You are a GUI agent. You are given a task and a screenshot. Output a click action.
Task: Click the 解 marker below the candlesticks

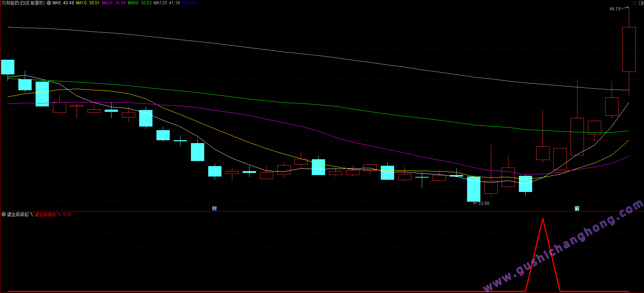click(x=577, y=209)
